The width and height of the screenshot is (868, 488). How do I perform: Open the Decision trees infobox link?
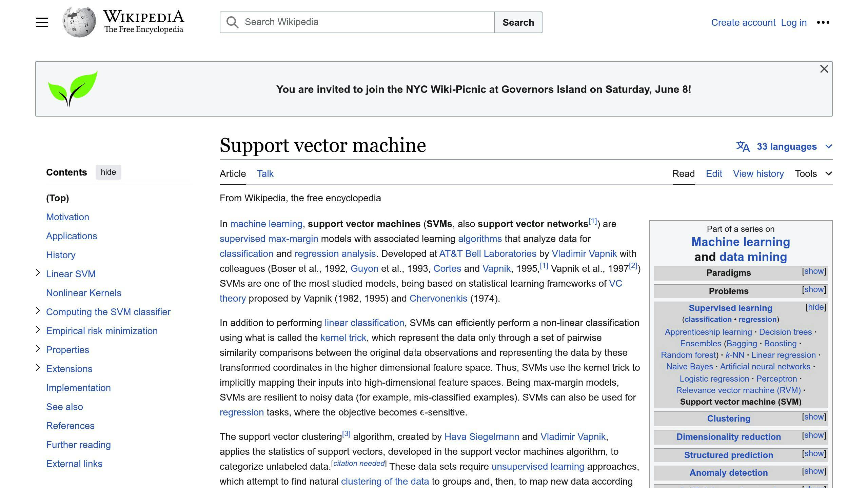click(785, 332)
